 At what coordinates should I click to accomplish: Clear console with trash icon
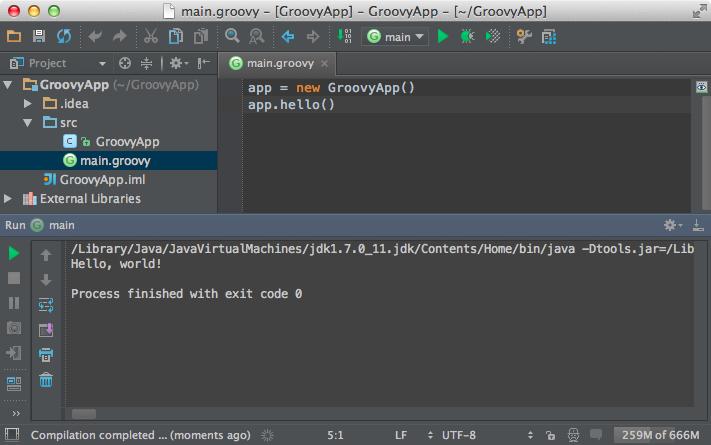tap(46, 380)
